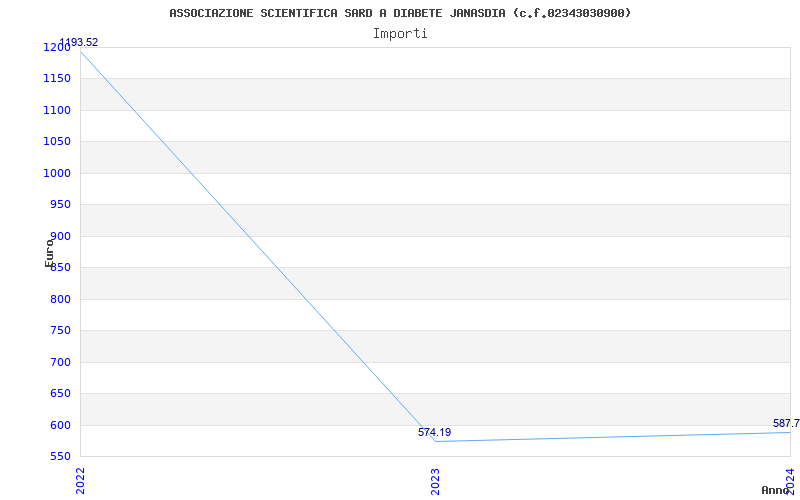The width and height of the screenshot is (800, 500).
Task: Click the 800 y-axis tick label
Action: pyautogui.click(x=60, y=299)
